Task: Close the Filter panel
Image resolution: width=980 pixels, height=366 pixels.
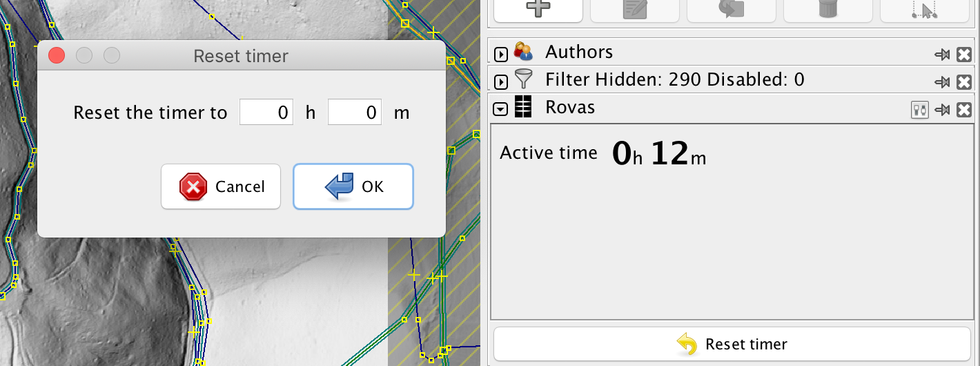Action: click(x=964, y=82)
